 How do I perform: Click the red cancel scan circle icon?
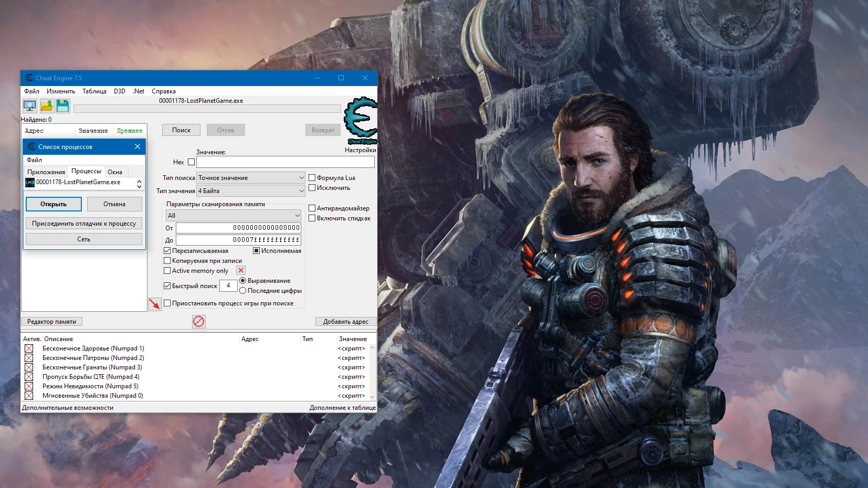pyautogui.click(x=198, y=322)
